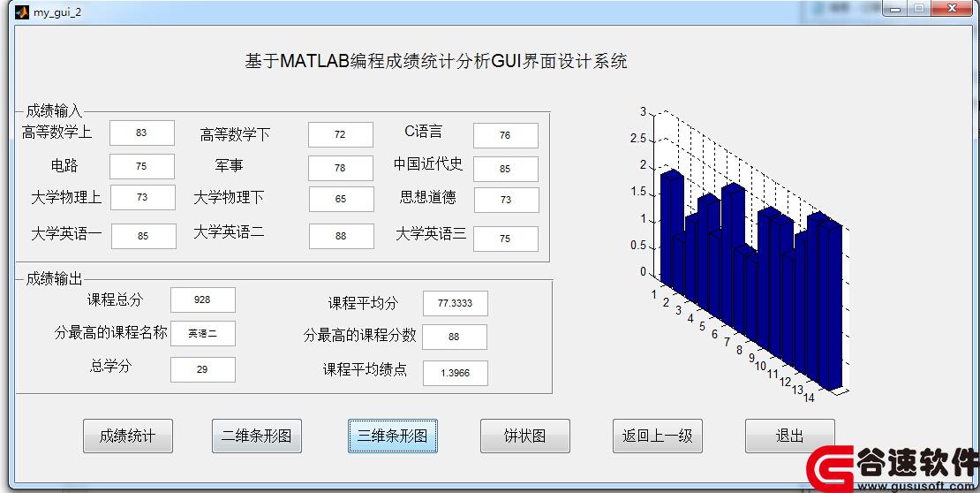The image size is (980, 493).
Task: Focus the 思想道德 score field
Action: (x=506, y=201)
